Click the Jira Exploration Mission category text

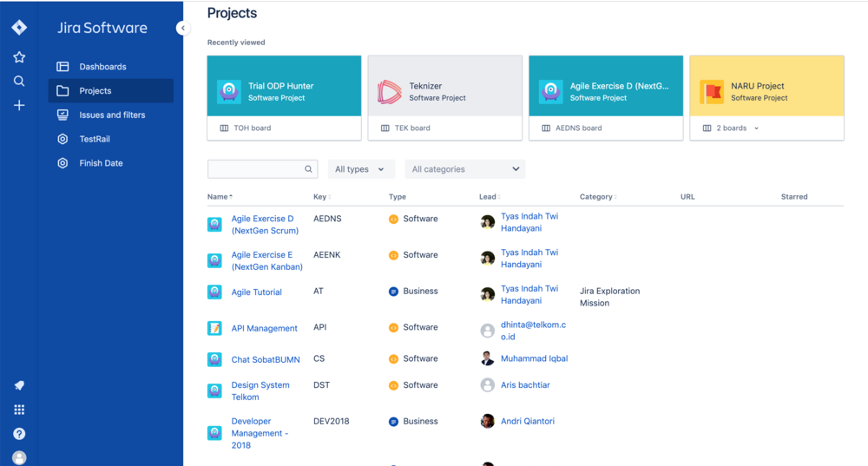coord(609,297)
